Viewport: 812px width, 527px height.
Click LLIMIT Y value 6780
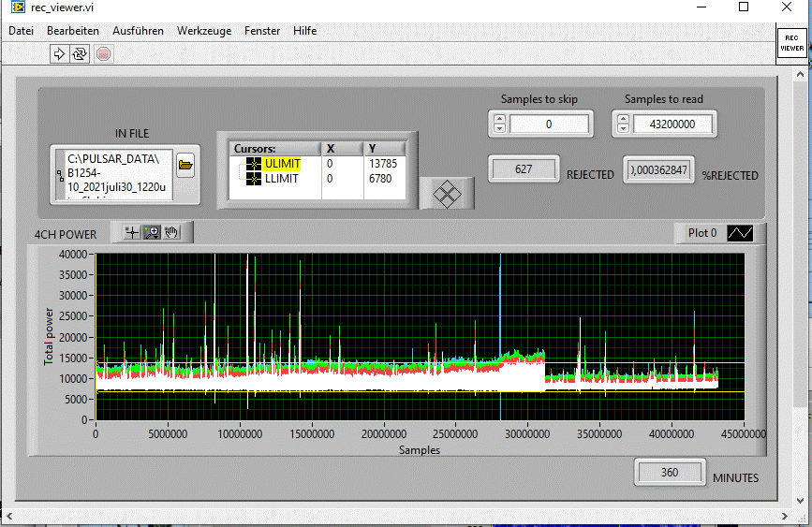click(380, 179)
